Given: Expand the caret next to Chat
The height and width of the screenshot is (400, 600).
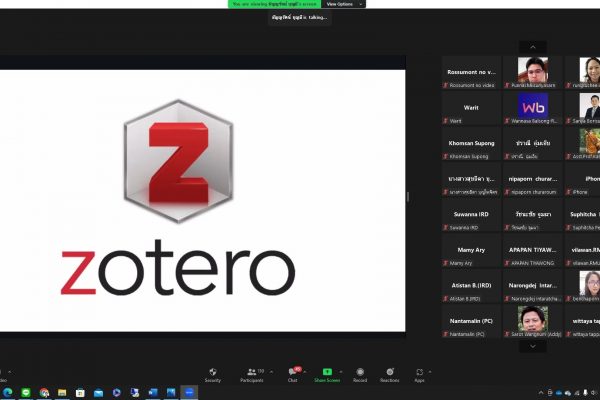Looking at the screenshot, I should coord(305,372).
